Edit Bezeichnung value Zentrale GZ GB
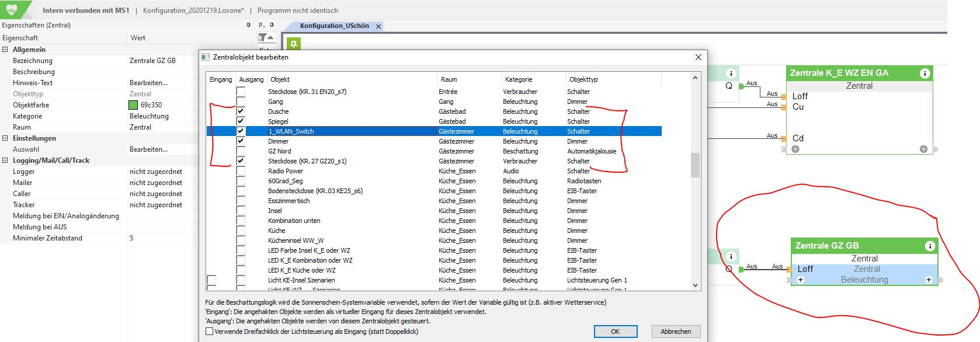Viewport: 980px width, 342px height. (152, 61)
